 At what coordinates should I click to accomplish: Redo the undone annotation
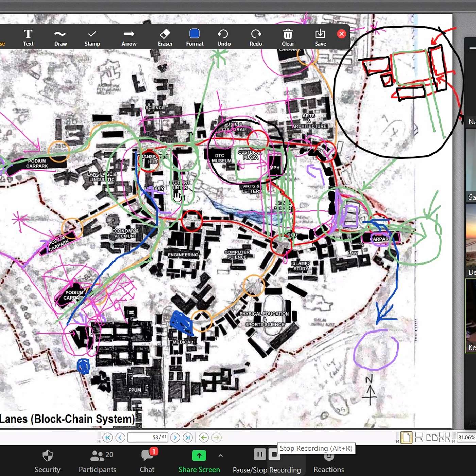(x=256, y=37)
